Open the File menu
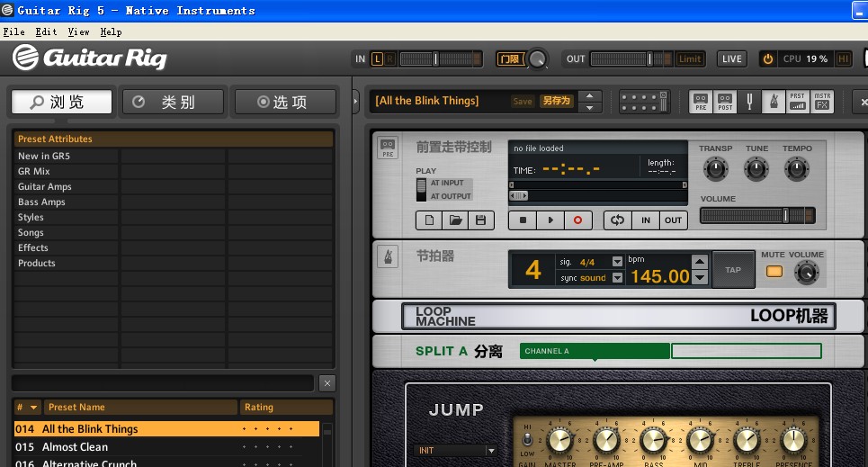This screenshot has width=868, height=467. click(x=13, y=32)
